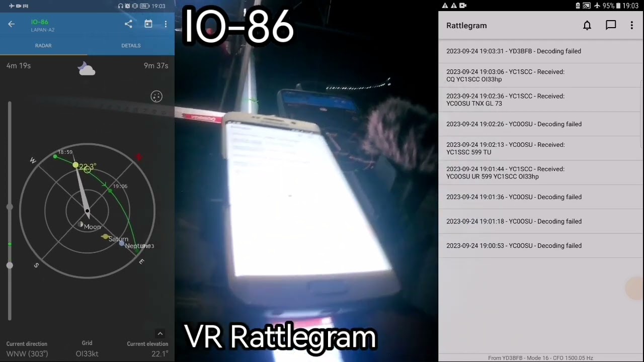
Task: Tap the Current direction WNW (303°) value
Action: (27, 354)
